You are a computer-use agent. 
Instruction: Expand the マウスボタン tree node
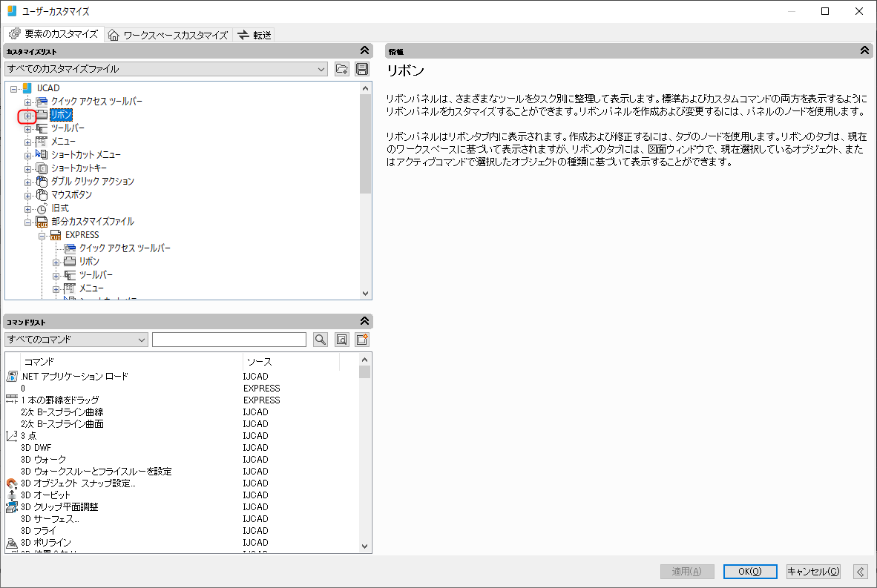pyautogui.click(x=28, y=195)
